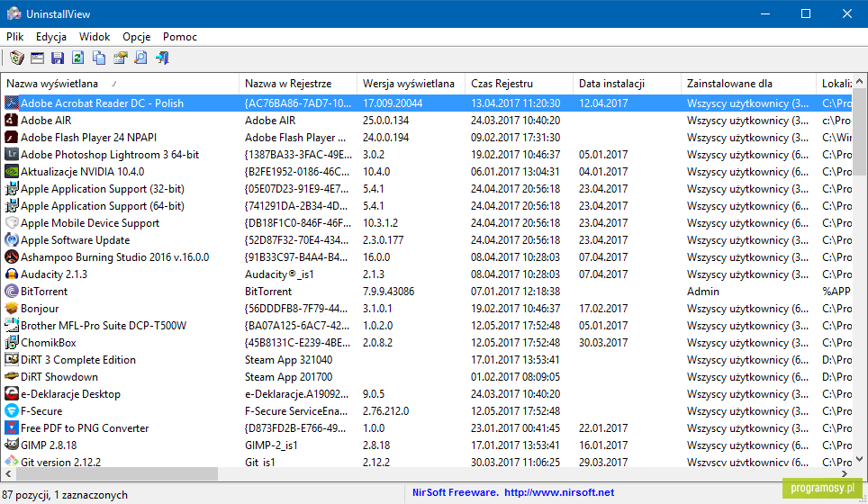Click the Save floppy disk toolbar icon

point(58,58)
